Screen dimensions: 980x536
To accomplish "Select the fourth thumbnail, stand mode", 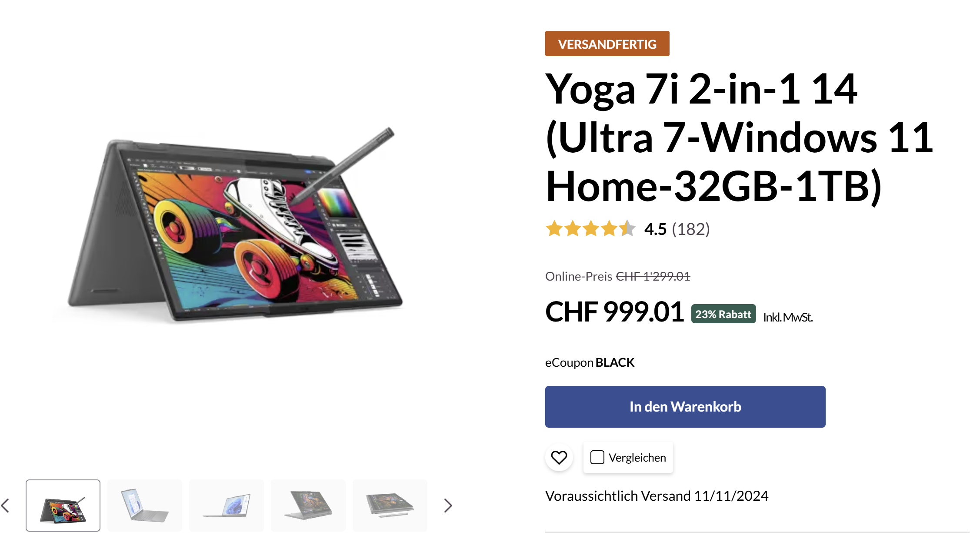I will [x=308, y=506].
